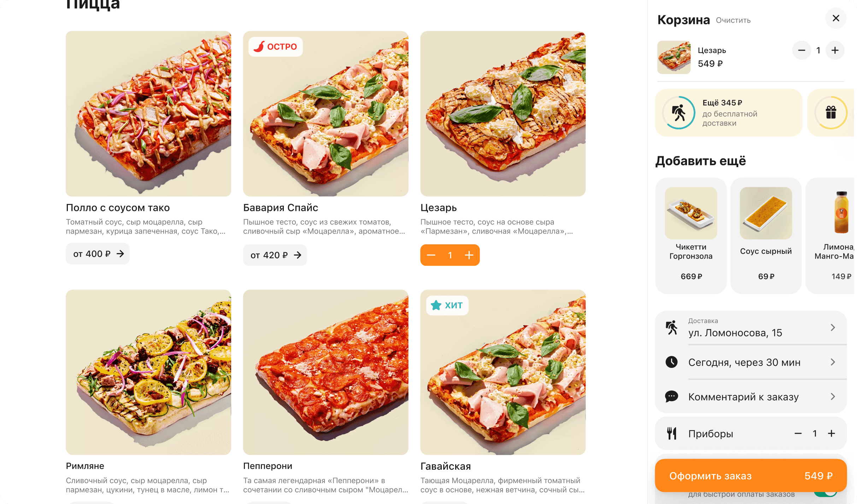Choose Полло с соусом тако от 400 ₽
The height and width of the screenshot is (504, 857).
point(98,254)
